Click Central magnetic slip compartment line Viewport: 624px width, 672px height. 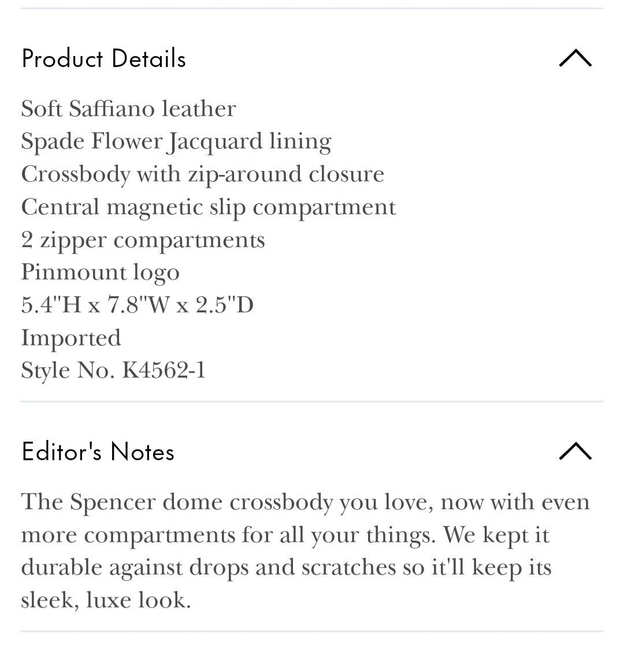(x=209, y=207)
